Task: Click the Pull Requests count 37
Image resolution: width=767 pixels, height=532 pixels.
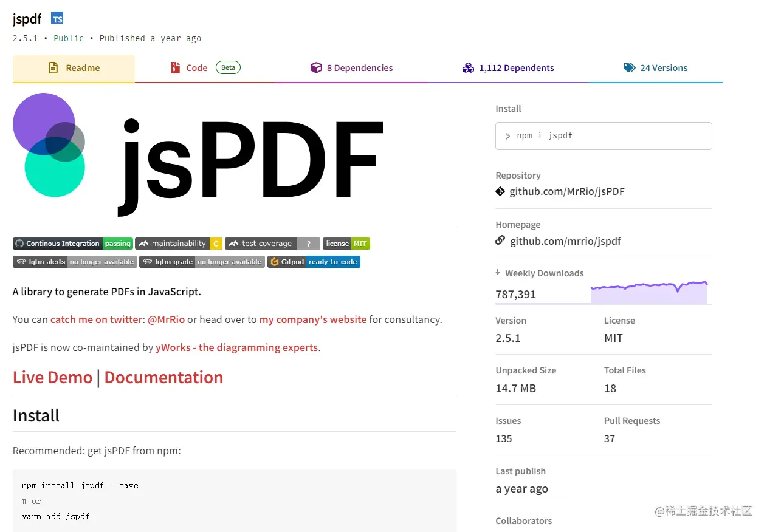Action: pos(610,438)
